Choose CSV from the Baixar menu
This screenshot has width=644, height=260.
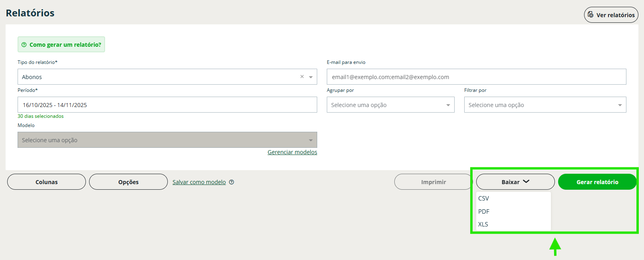coord(484,198)
